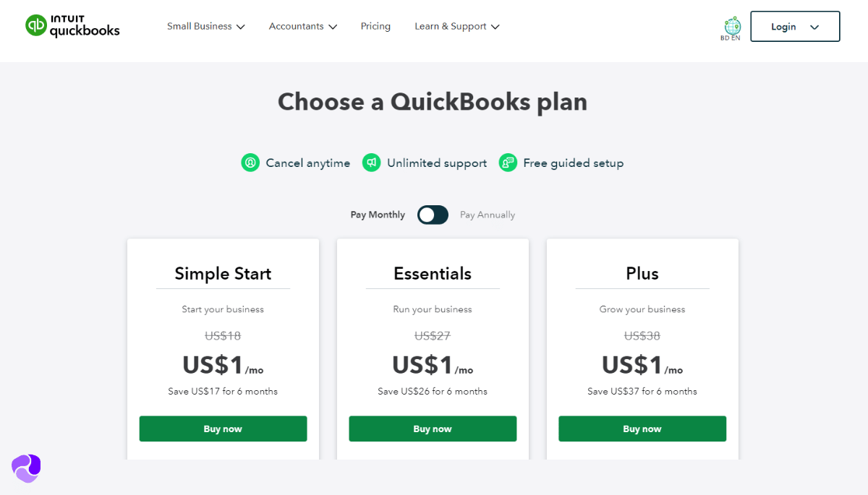868x495 pixels.
Task: Open the purple chat assistant icon
Action: [x=26, y=468]
